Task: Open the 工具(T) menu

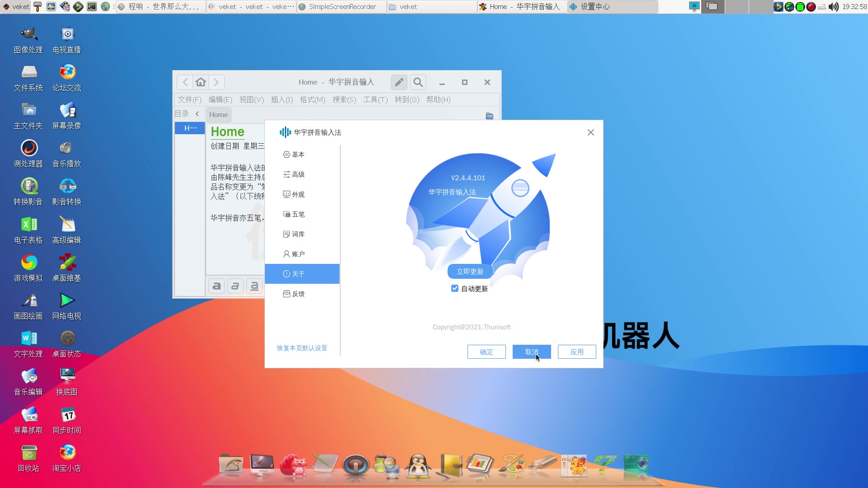Action: point(375,99)
